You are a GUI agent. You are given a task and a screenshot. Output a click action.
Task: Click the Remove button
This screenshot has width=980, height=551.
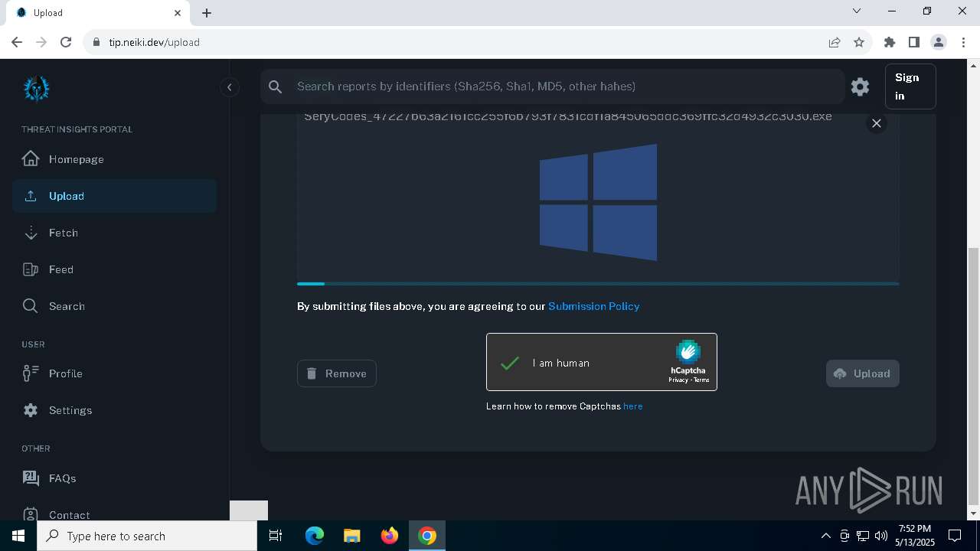coord(337,373)
